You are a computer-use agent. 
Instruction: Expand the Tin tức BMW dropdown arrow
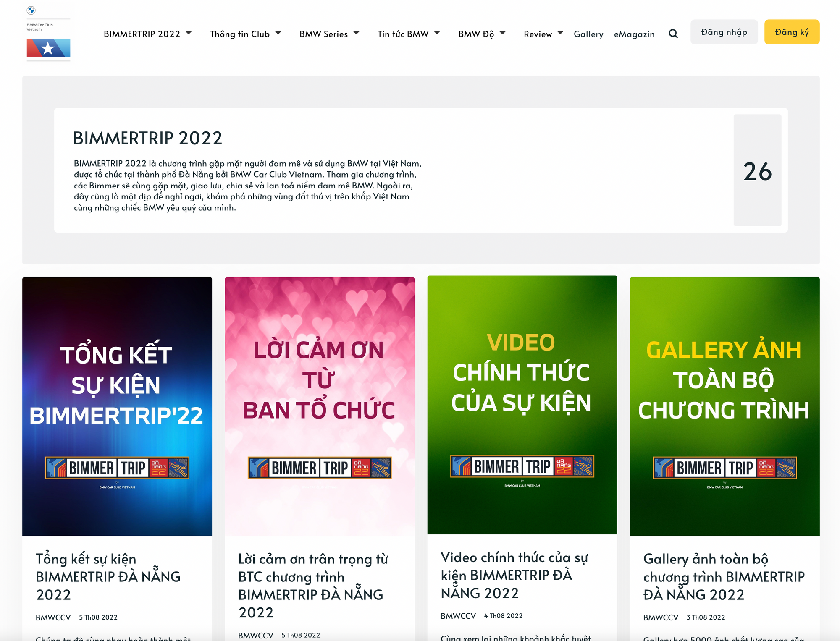pos(437,33)
